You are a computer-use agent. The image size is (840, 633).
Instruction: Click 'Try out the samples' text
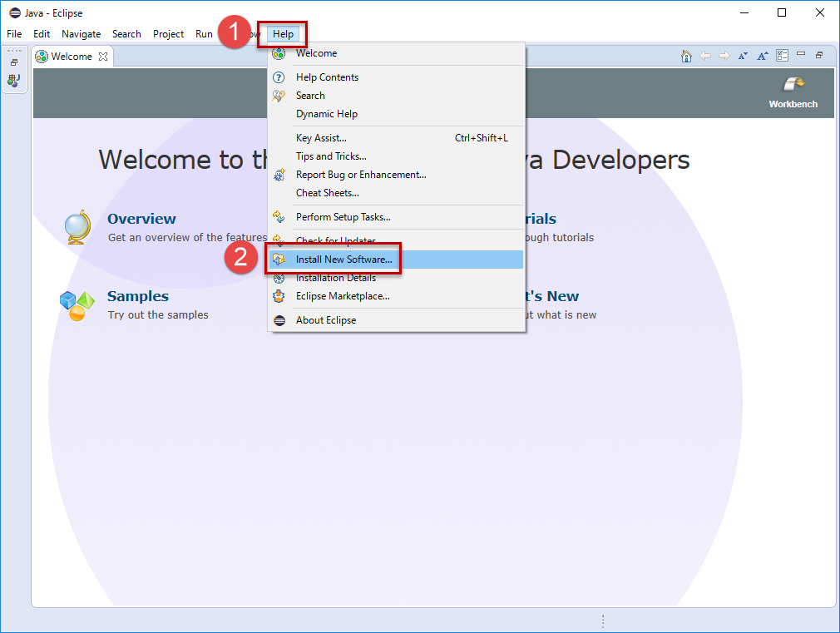(x=158, y=314)
